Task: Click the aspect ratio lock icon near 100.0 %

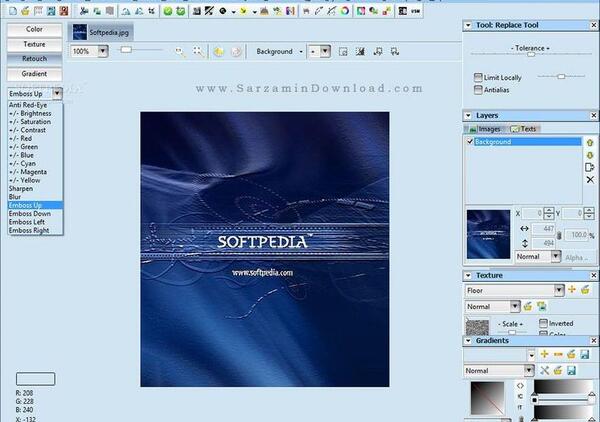Action: (559, 235)
